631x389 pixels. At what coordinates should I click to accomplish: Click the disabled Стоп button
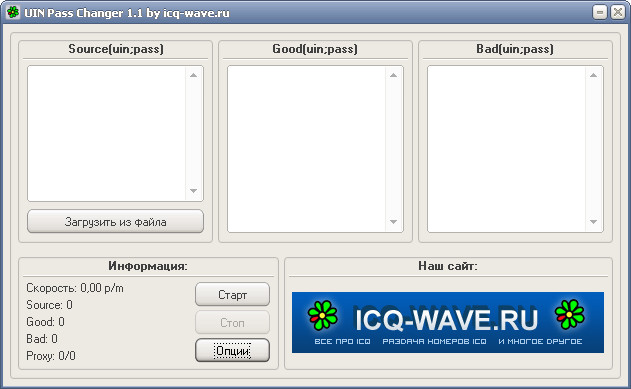(x=233, y=322)
